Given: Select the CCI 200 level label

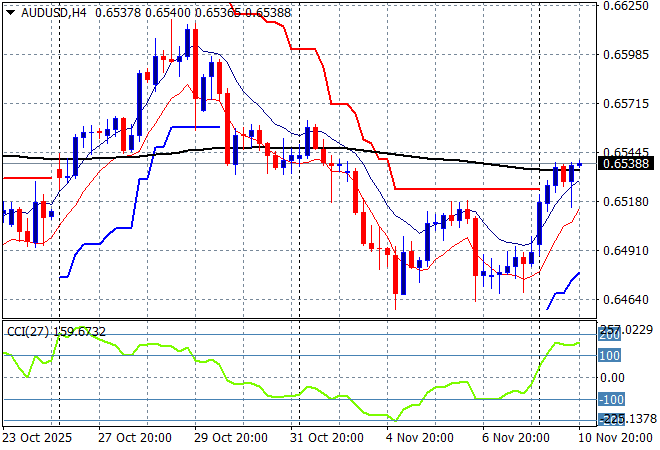Looking at the screenshot, I should (609, 335).
